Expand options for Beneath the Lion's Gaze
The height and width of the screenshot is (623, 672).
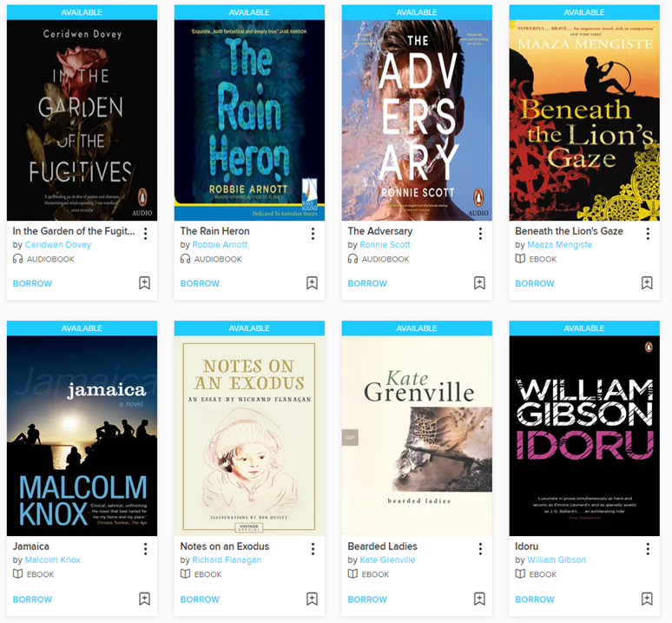(648, 234)
